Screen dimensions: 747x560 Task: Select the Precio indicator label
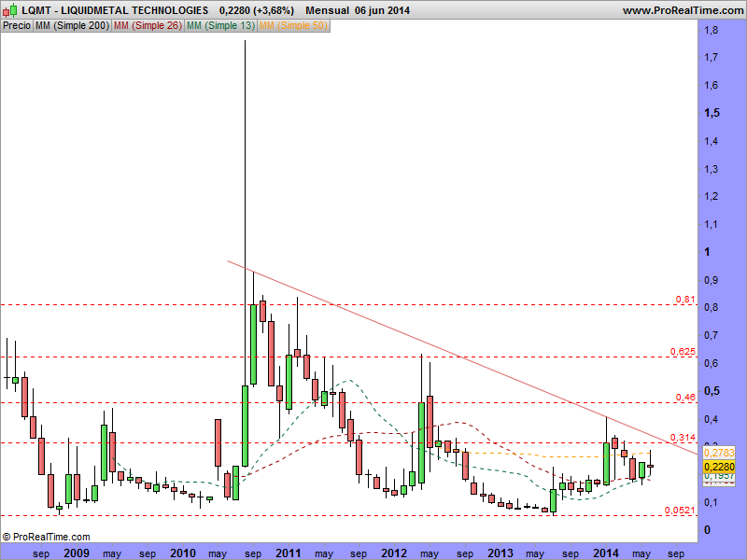coord(17,26)
